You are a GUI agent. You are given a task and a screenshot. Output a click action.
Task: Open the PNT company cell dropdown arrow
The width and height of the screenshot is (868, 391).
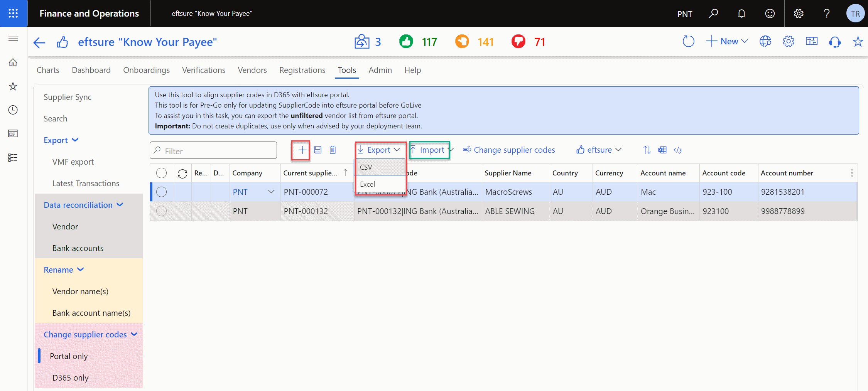click(x=271, y=192)
